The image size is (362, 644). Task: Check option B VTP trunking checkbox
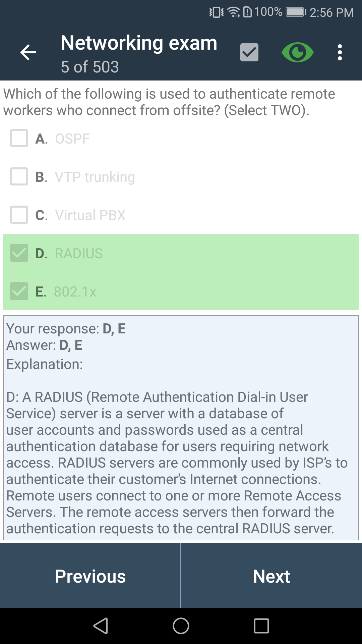(19, 177)
